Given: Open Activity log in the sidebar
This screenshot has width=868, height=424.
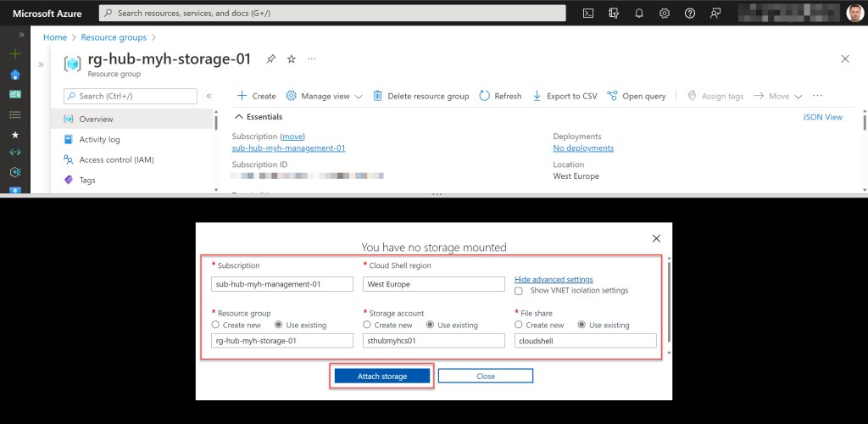Looking at the screenshot, I should click(99, 140).
